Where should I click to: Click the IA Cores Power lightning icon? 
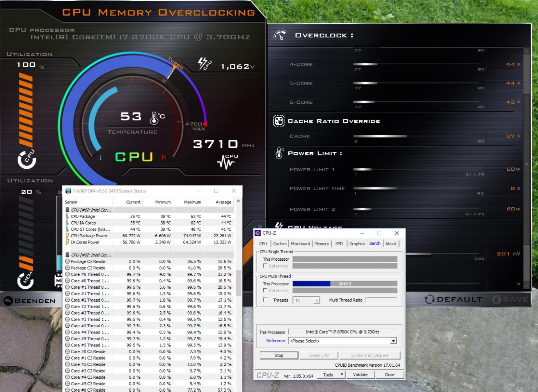point(67,242)
